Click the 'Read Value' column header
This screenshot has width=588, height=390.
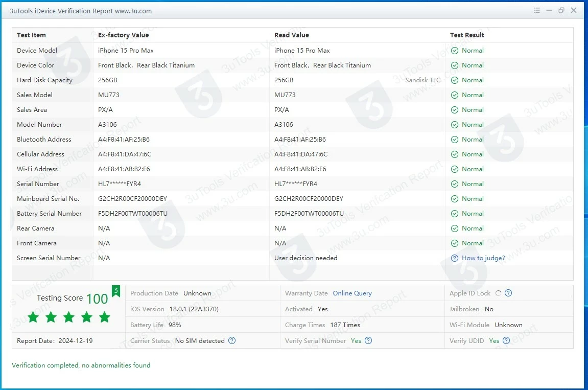291,35
